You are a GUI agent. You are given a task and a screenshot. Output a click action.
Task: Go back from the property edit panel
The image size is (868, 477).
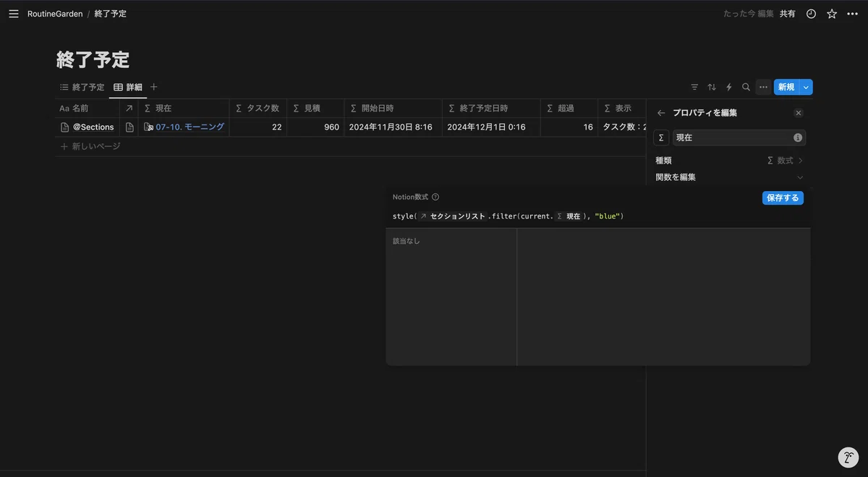click(x=661, y=113)
